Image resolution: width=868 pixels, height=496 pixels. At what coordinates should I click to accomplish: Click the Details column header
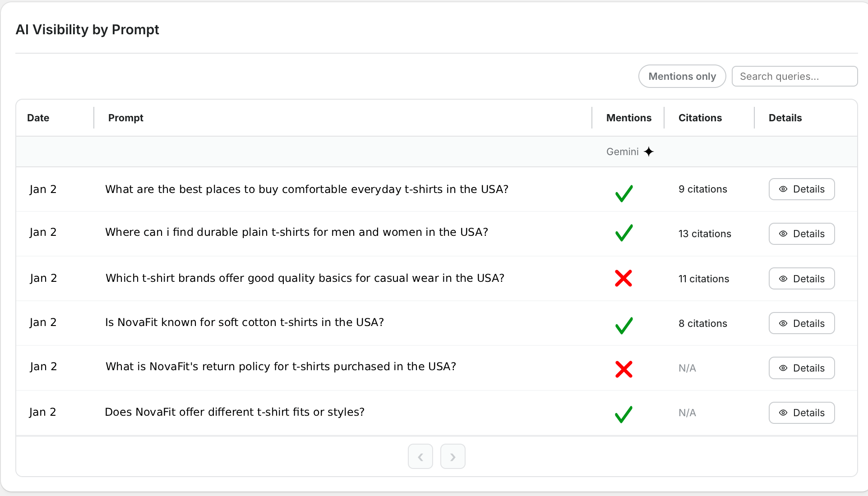pos(785,118)
